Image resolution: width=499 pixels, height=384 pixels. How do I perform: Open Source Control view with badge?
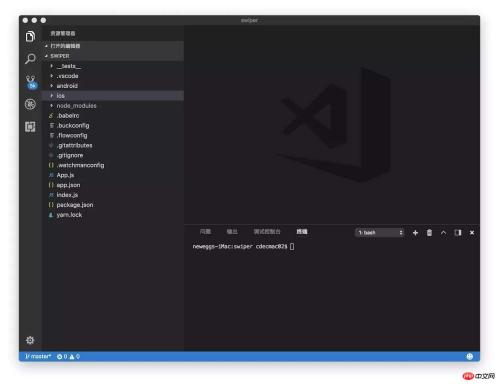[31, 82]
